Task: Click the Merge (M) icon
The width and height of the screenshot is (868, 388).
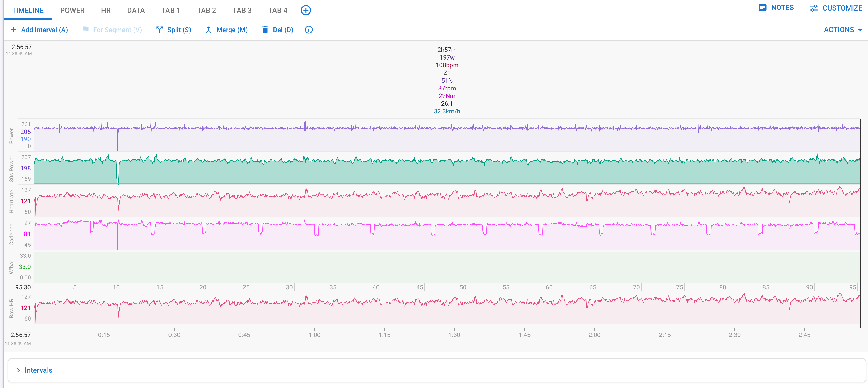Action: coord(209,30)
